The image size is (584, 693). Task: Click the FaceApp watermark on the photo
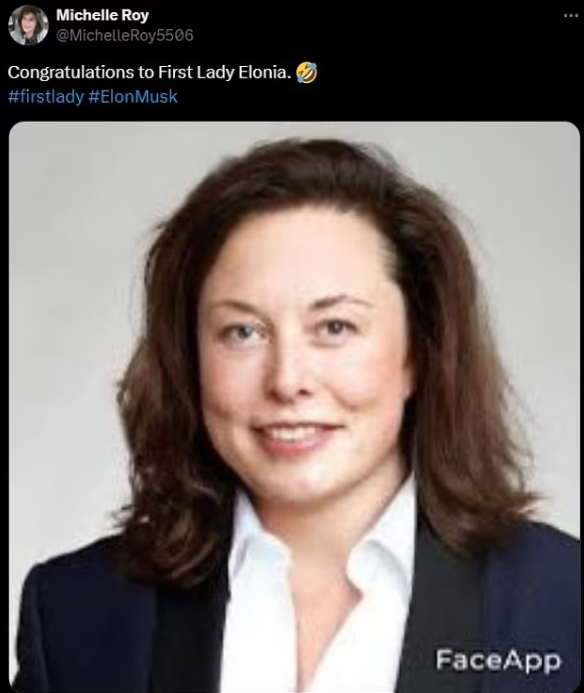point(498,660)
